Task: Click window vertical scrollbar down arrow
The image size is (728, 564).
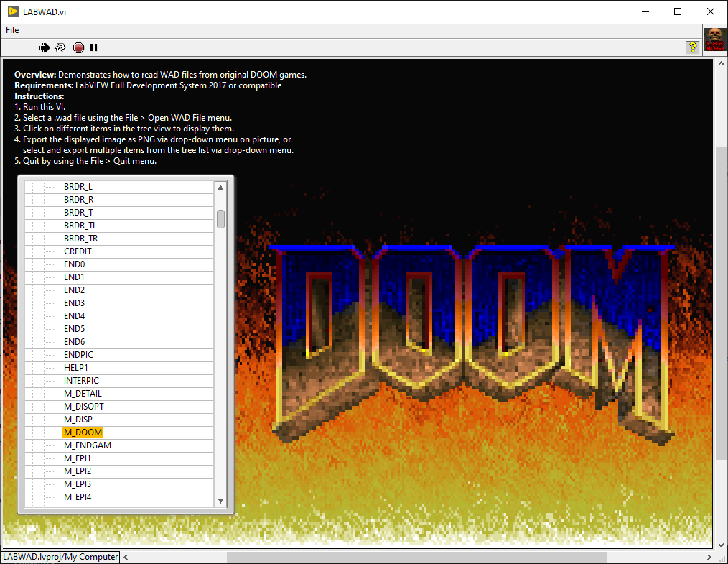Action: click(x=721, y=545)
